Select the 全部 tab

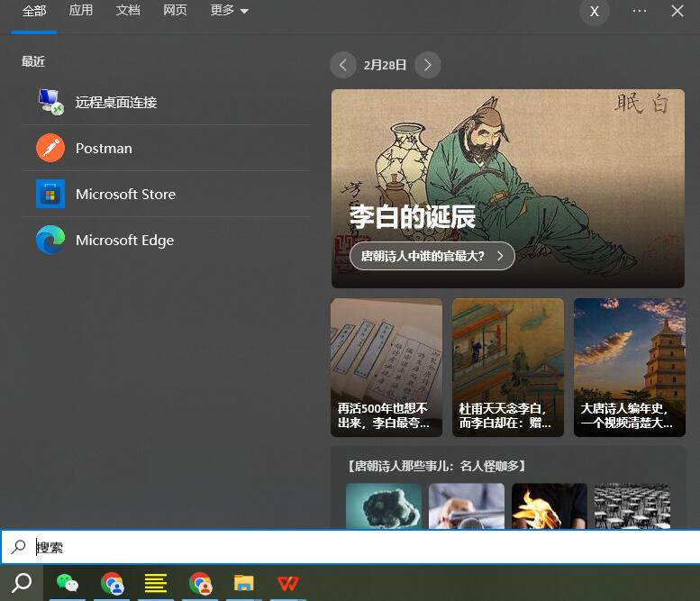click(34, 11)
